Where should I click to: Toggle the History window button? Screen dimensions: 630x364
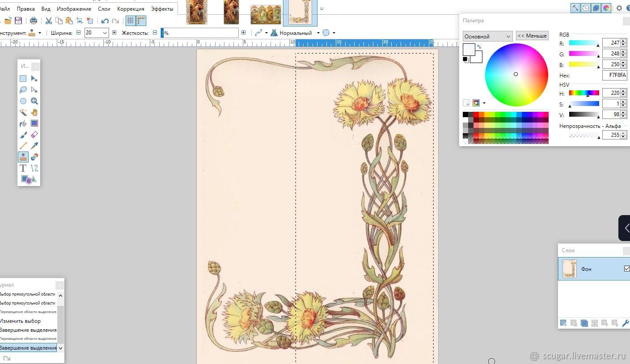pos(586,8)
